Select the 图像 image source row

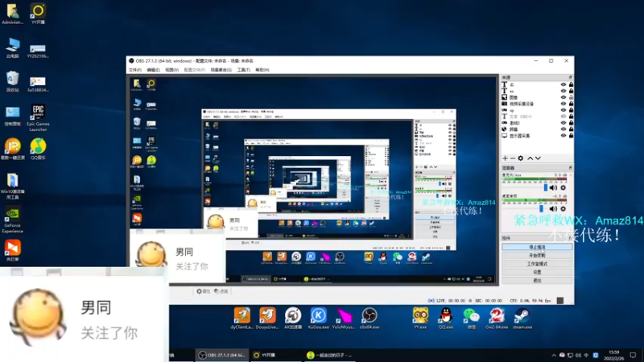click(537, 97)
